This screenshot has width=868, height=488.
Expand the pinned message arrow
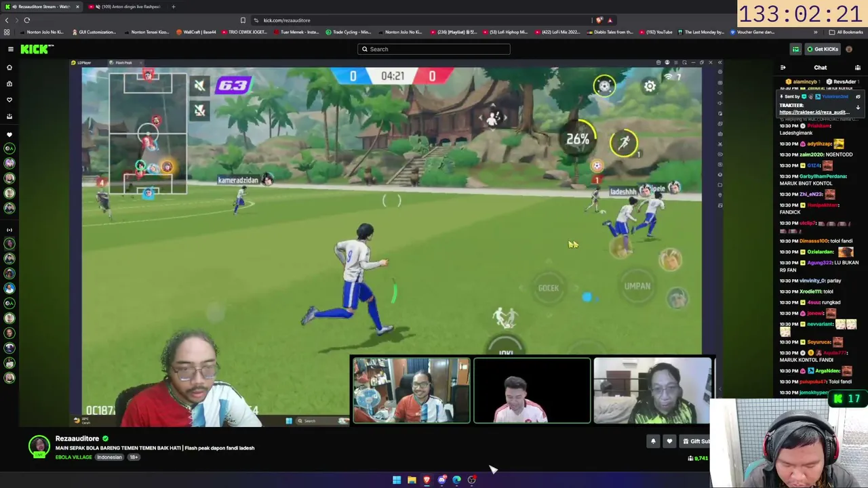pyautogui.click(x=858, y=107)
